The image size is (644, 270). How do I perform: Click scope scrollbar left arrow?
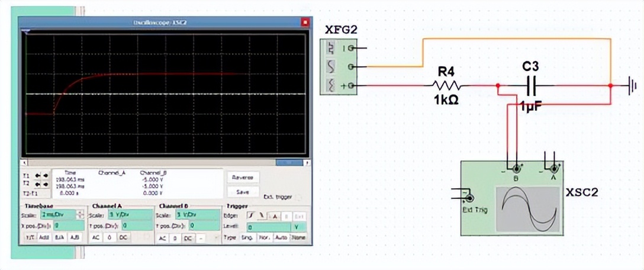click(25, 163)
